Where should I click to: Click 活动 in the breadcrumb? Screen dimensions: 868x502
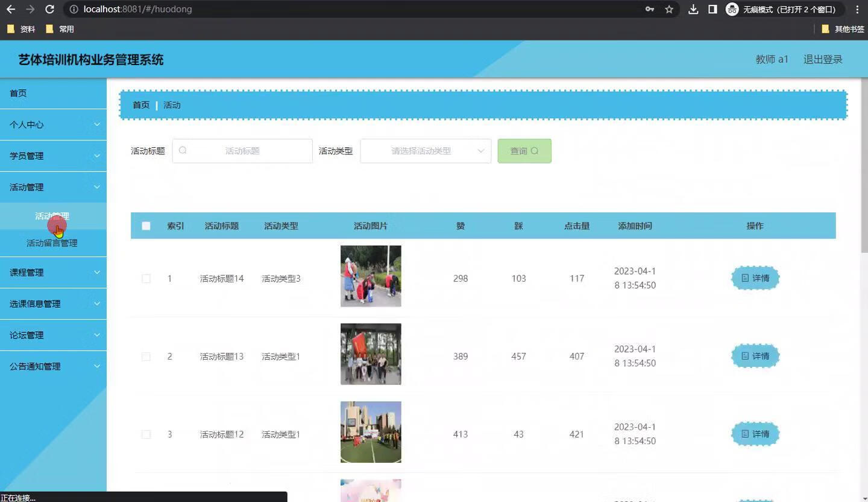pyautogui.click(x=172, y=105)
